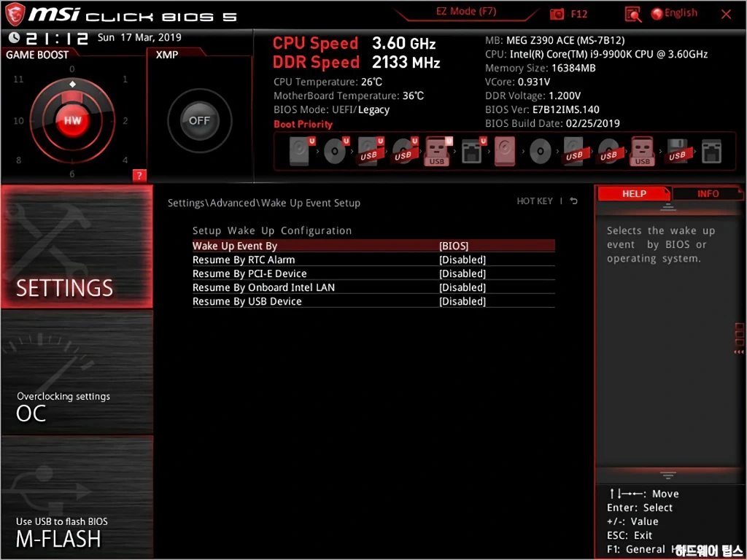Click the BIOS Mode UEFI/Legacy text
The width and height of the screenshot is (747, 560).
click(x=332, y=110)
